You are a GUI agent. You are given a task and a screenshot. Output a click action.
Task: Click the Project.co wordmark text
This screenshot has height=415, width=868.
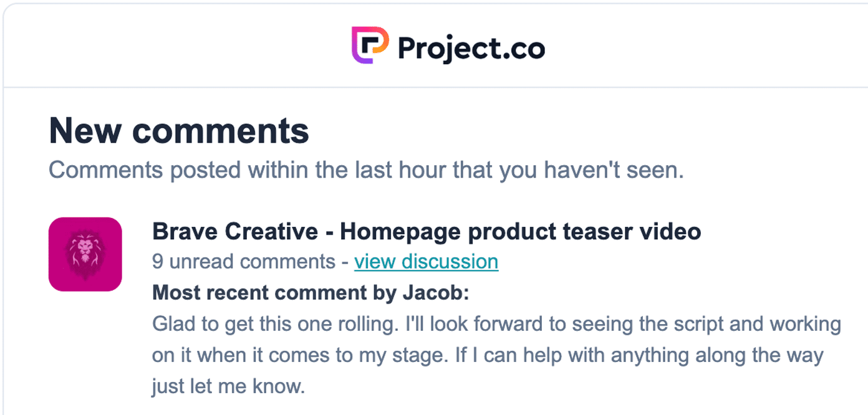pyautogui.click(x=471, y=48)
